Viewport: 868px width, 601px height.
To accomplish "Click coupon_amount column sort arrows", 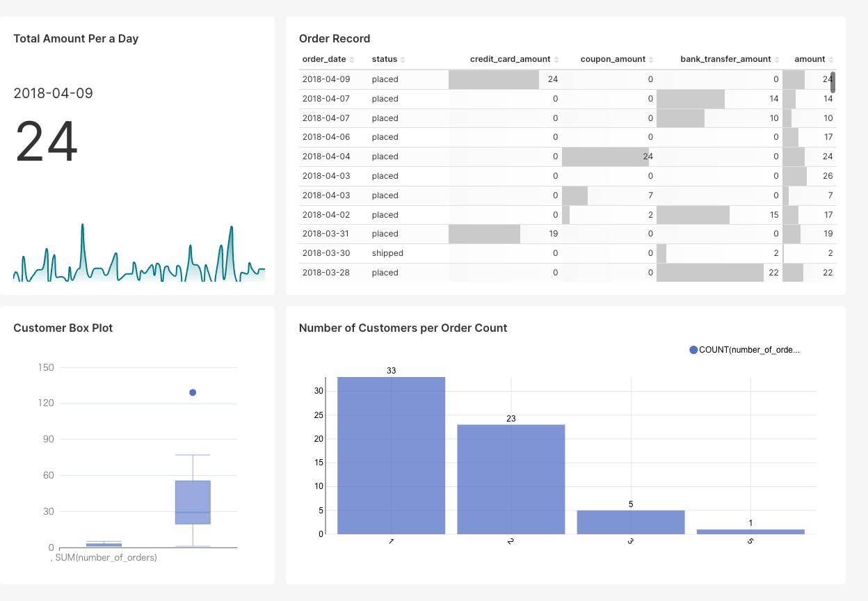I will tap(651, 60).
